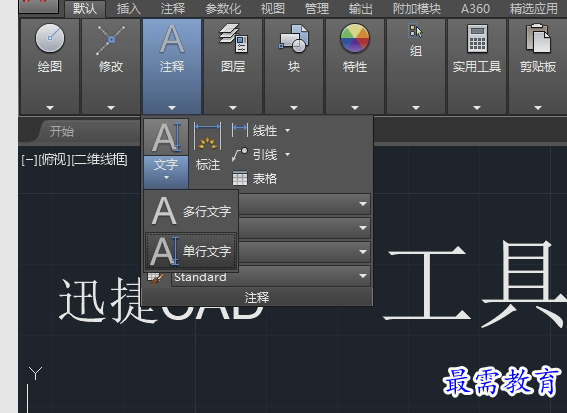Image resolution: width=567 pixels, height=413 pixels.
Task: Expand the 特性 panel arrow
Action: [355, 108]
